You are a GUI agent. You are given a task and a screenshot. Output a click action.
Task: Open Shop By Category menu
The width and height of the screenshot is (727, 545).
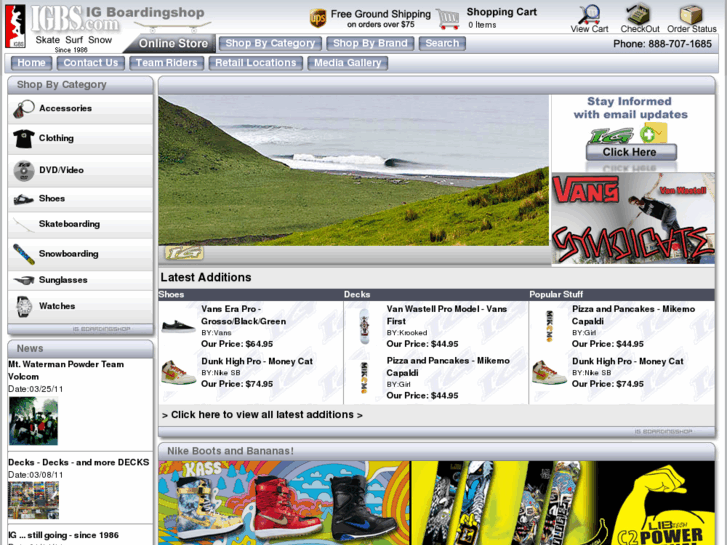click(x=270, y=44)
